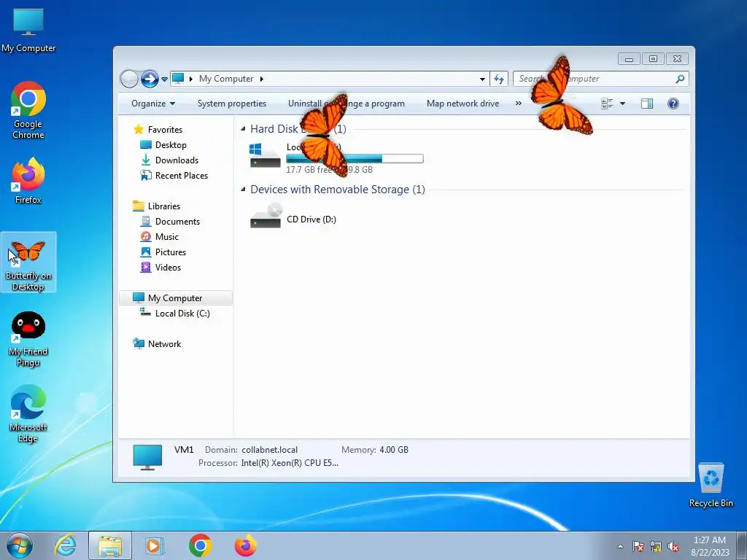Click the search magnifier icon
The height and width of the screenshot is (560, 747).
[x=681, y=79]
